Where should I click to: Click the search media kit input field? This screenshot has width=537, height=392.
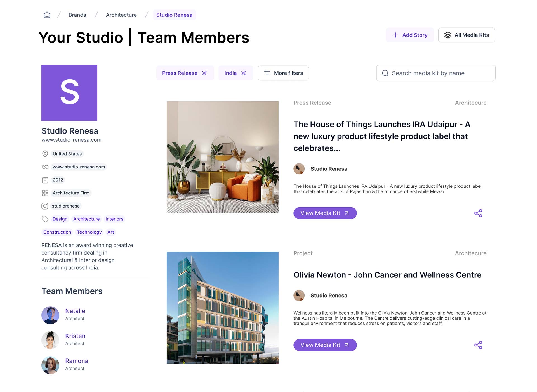[435, 73]
